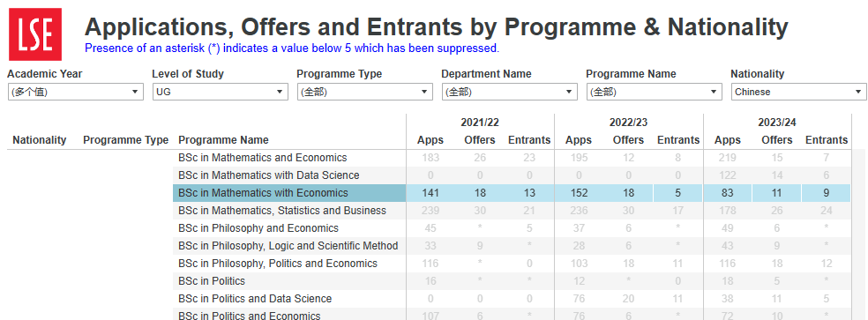Open the Academic Year dropdown
The width and height of the screenshot is (868, 320).
coord(75,92)
